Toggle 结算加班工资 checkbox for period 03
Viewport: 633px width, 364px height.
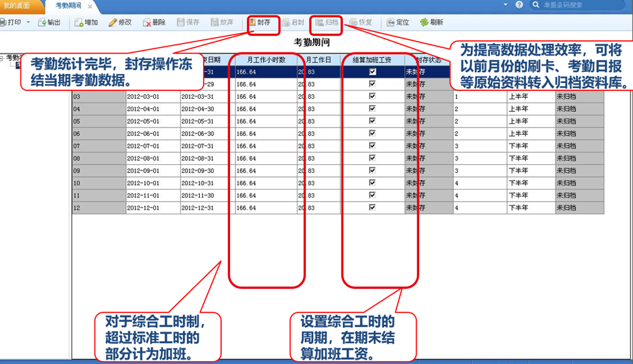point(372,96)
